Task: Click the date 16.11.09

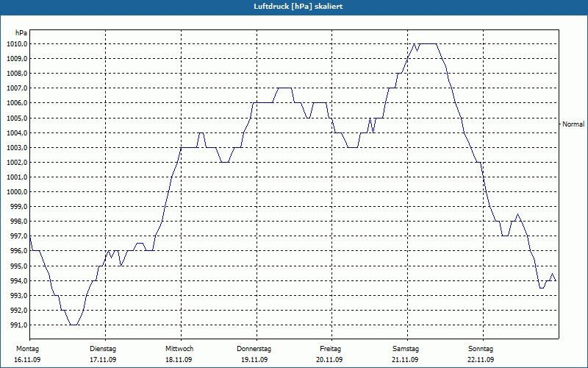Action: pyautogui.click(x=27, y=360)
